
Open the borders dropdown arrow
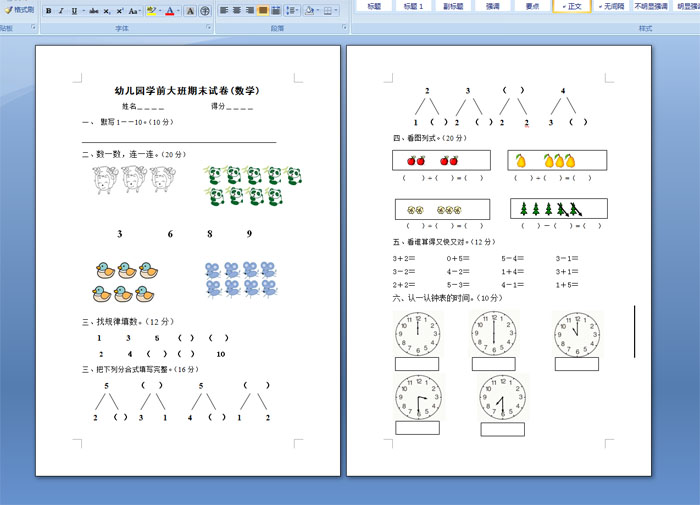click(x=336, y=10)
